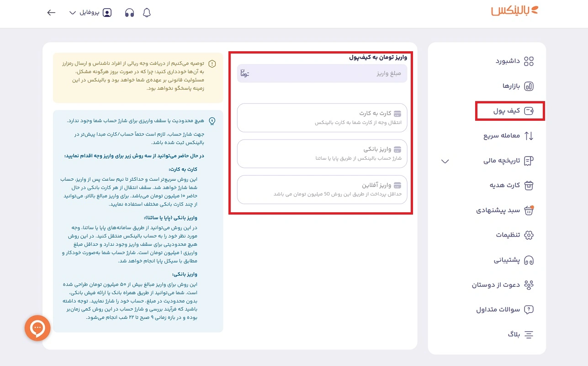588x366 pixels.
Task: Open the سوالات متداول question mark icon
Action: click(529, 309)
